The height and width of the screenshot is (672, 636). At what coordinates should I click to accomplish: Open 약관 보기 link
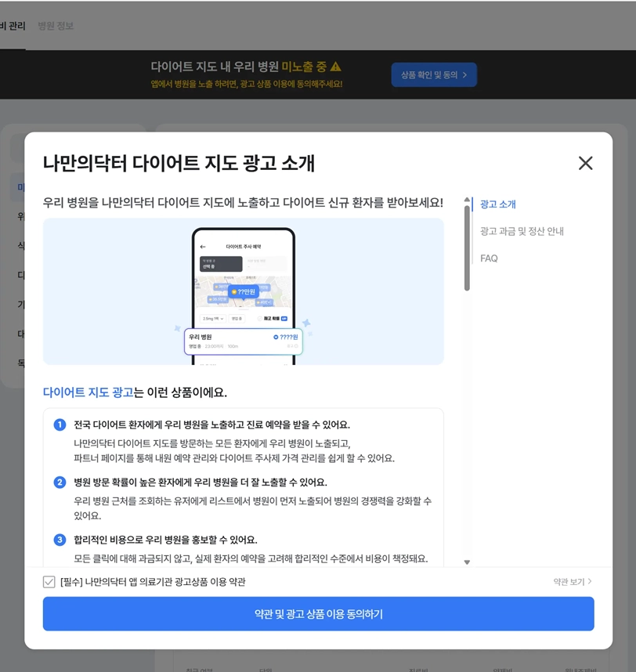click(x=573, y=582)
